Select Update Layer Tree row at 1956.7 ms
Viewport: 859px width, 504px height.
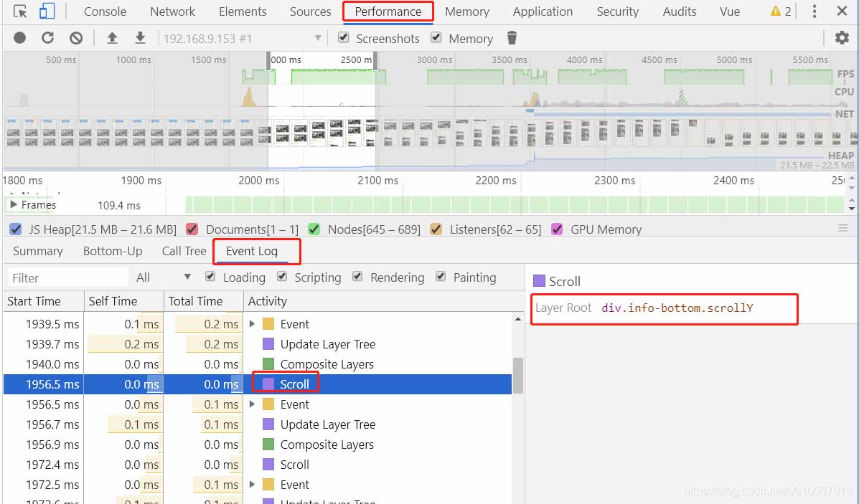(258, 424)
